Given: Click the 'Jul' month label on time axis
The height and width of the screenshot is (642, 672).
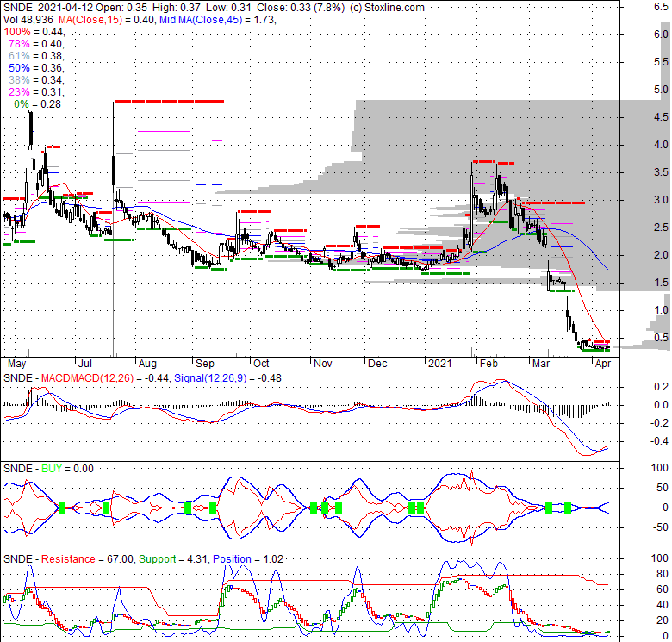Looking at the screenshot, I should 85,364.
